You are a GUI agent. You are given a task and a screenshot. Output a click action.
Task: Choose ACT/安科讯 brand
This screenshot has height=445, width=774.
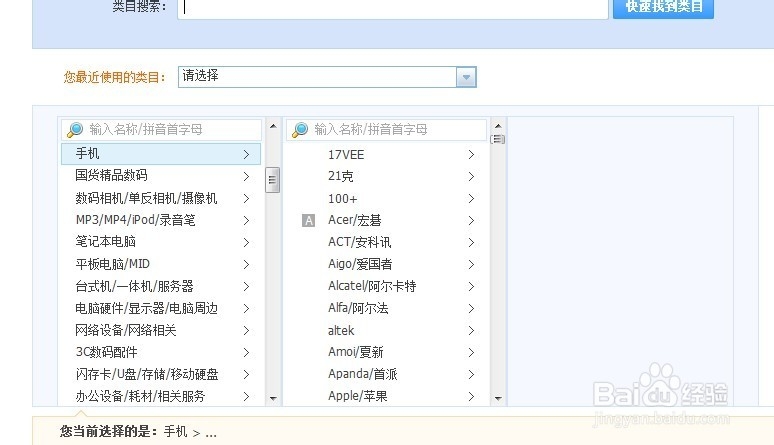point(386,243)
